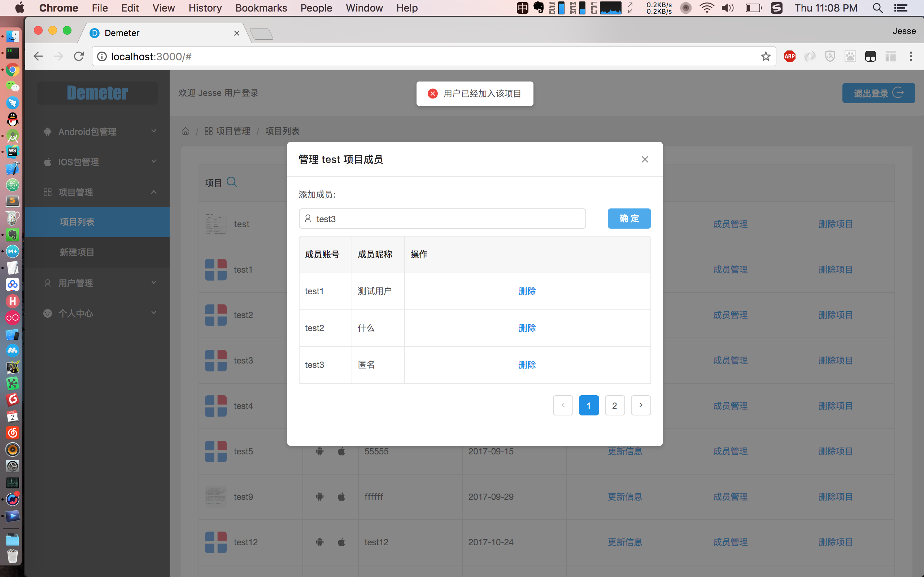Delete member test2 via 删除 link
This screenshot has height=577, width=924.
tap(527, 328)
